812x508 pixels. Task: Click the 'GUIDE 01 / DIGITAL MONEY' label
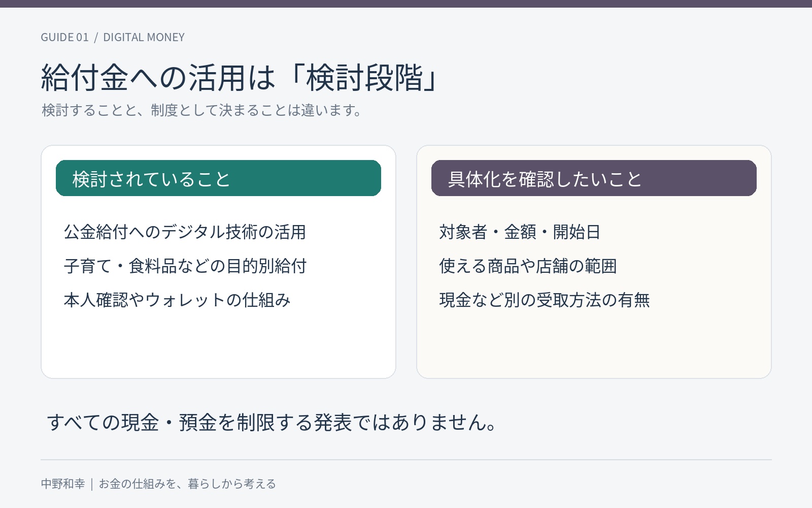tap(113, 37)
